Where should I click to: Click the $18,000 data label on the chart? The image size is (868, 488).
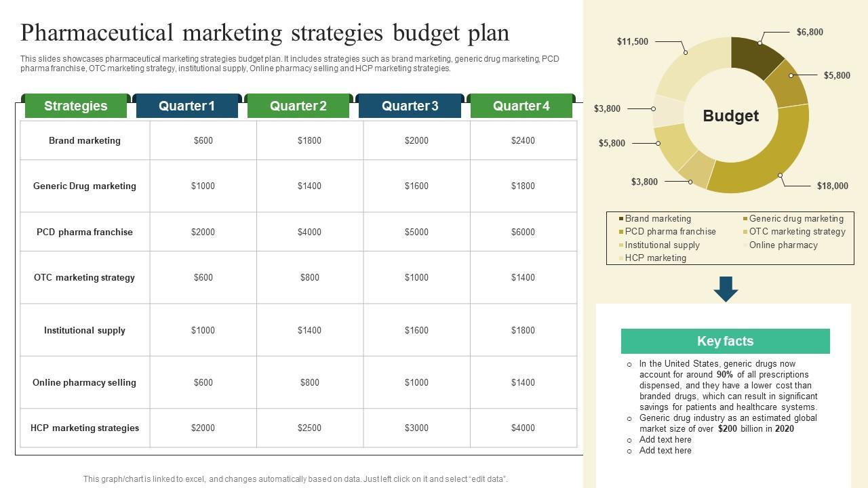pos(832,186)
